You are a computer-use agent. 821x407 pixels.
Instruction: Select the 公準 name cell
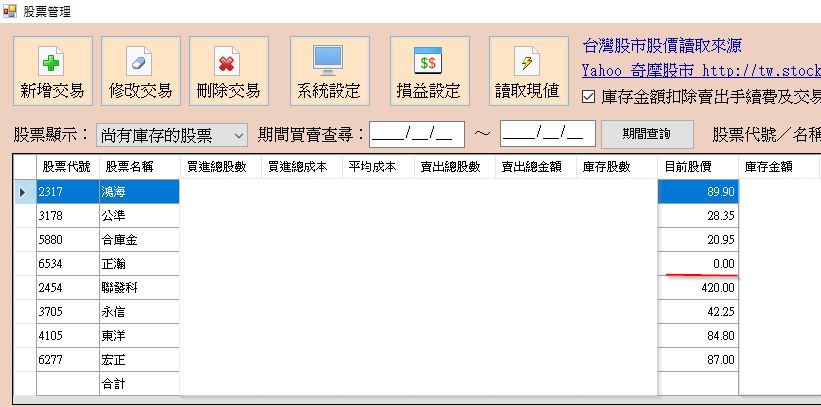point(139,216)
